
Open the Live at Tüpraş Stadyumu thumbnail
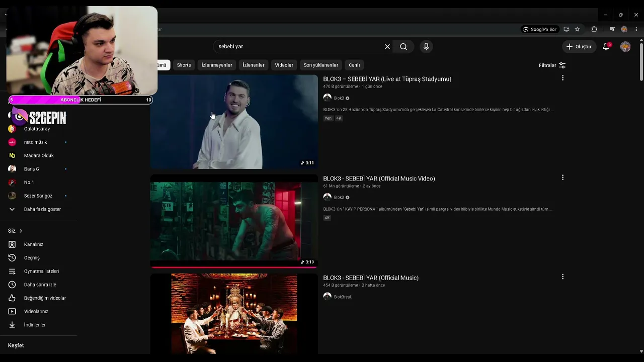234,122
